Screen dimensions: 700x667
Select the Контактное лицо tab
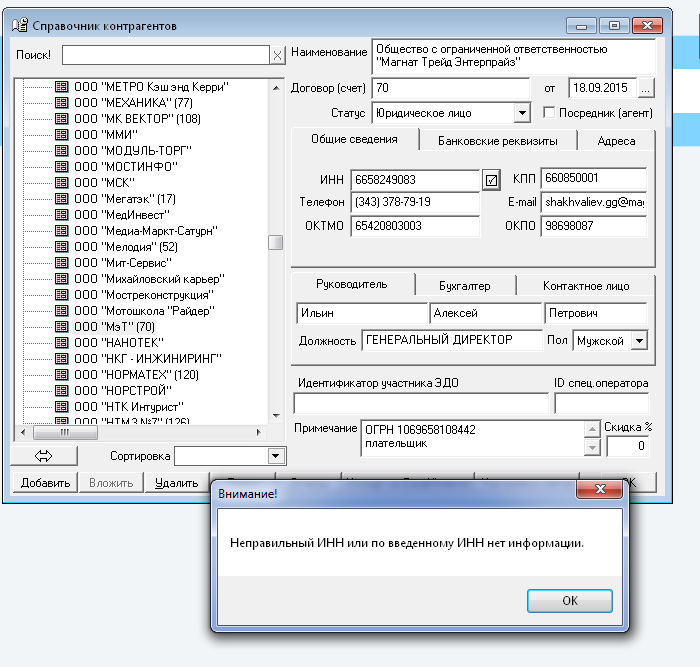pos(586,286)
